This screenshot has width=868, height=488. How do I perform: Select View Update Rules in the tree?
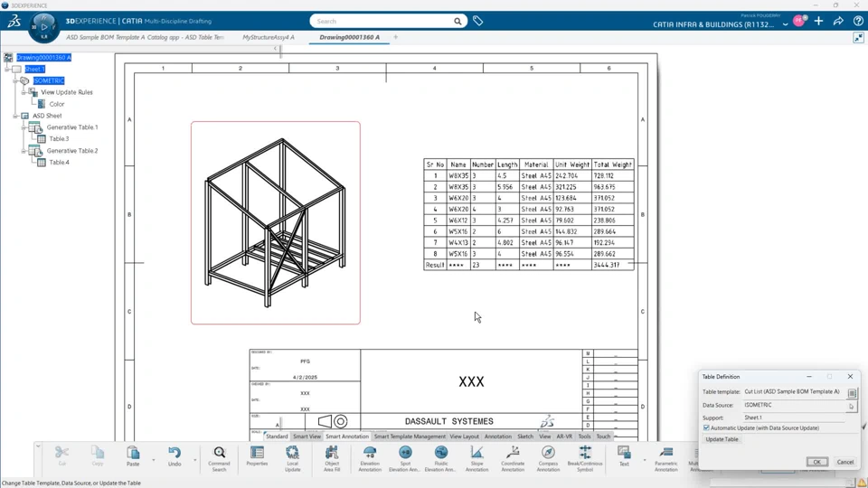click(x=67, y=92)
